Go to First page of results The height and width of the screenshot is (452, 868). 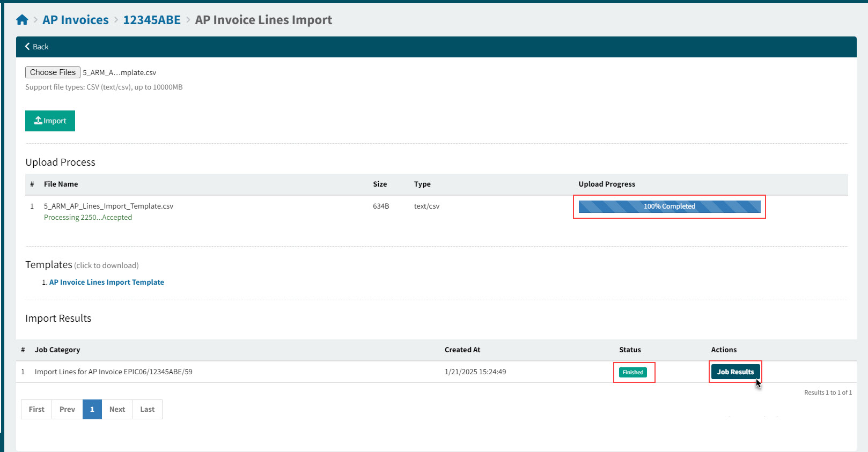click(x=36, y=409)
